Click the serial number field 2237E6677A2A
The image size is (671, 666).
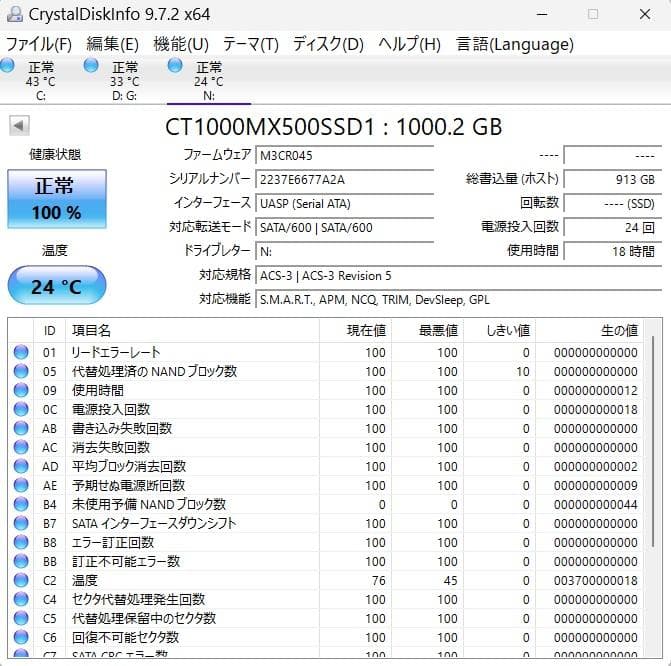[344, 179]
